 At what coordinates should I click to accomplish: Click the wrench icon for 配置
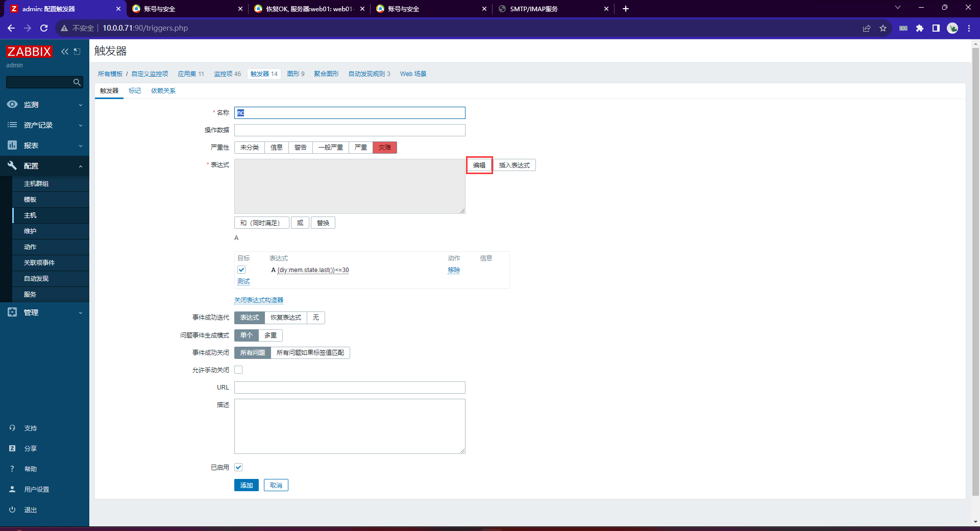click(x=12, y=165)
